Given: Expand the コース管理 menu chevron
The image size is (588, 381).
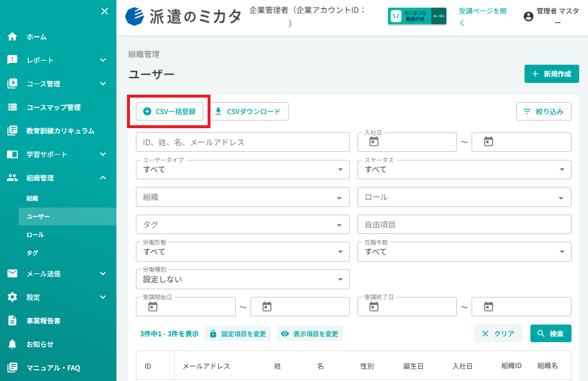Looking at the screenshot, I should click(x=103, y=83).
